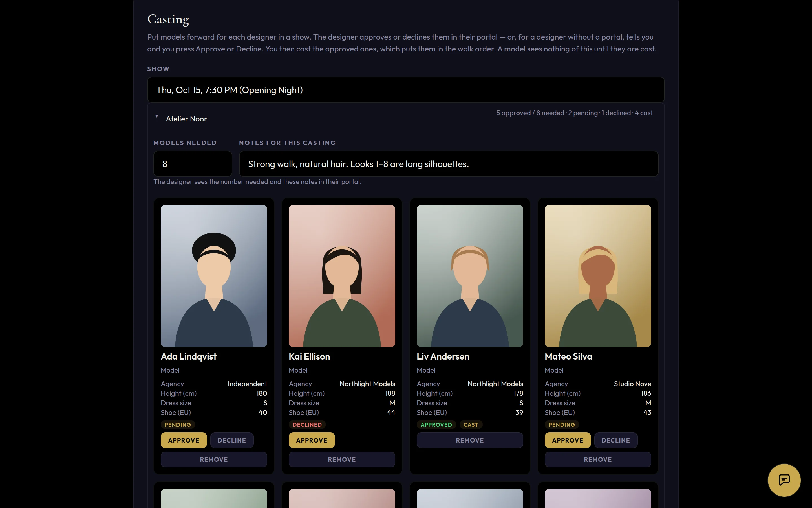This screenshot has width=812, height=508.
Task: Click Liv Andersen's shoe size 39
Action: [x=519, y=412]
